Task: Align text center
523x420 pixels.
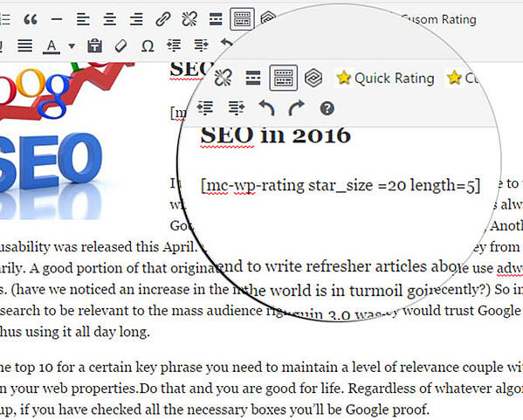Action: pos(110,19)
